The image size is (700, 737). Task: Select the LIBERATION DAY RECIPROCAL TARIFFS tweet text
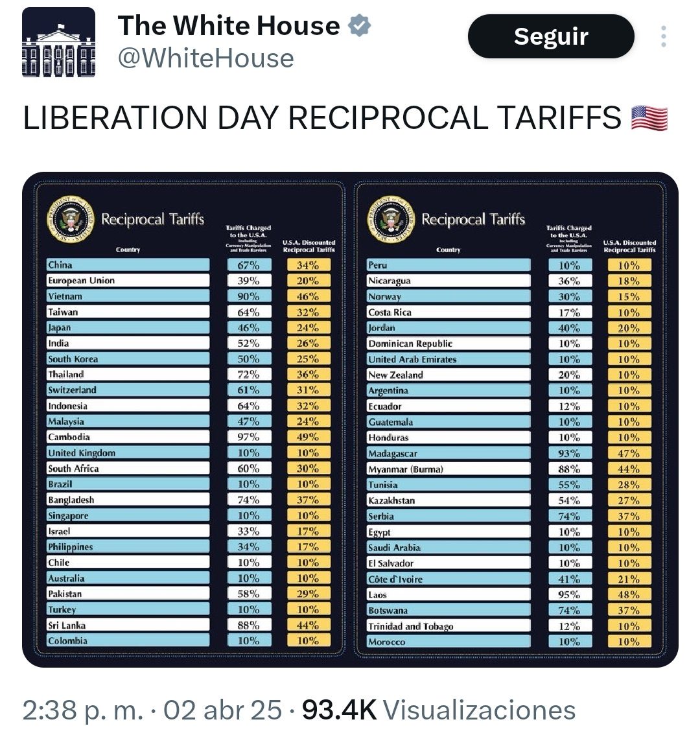(322, 118)
